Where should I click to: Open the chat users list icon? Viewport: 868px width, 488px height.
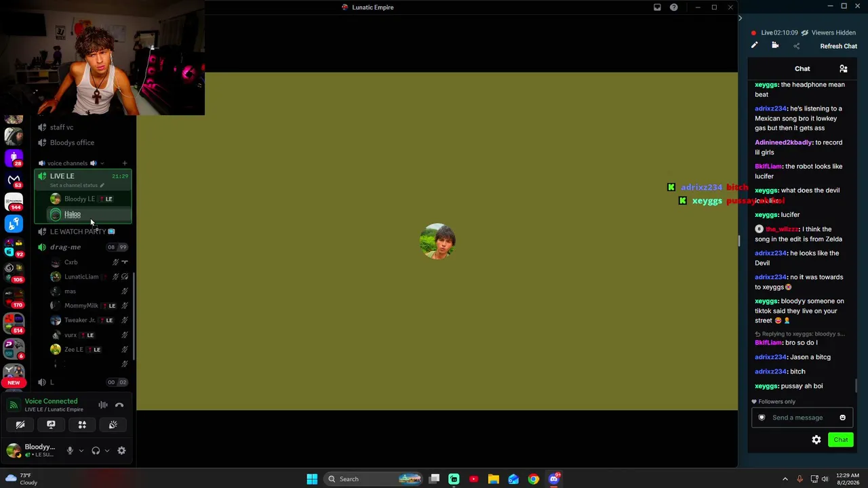[x=844, y=68]
